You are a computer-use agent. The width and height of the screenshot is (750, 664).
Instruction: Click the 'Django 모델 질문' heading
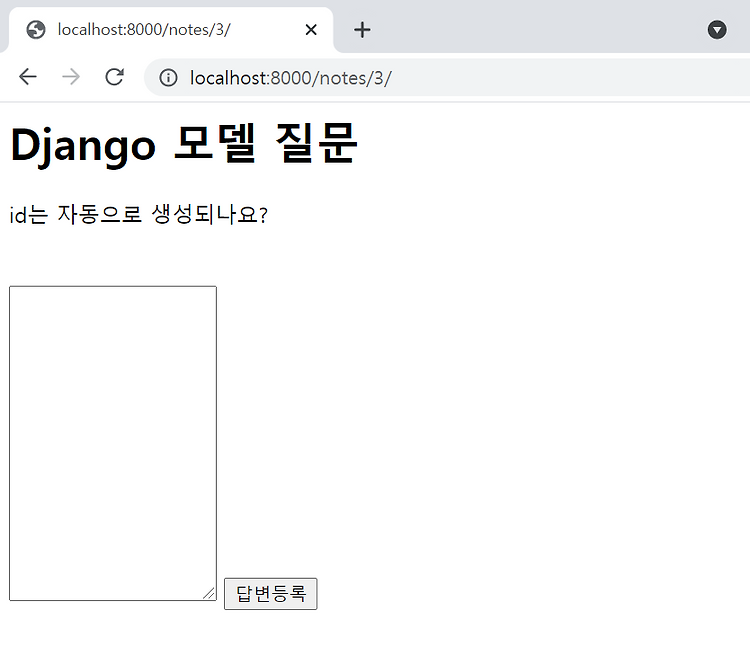[183, 144]
